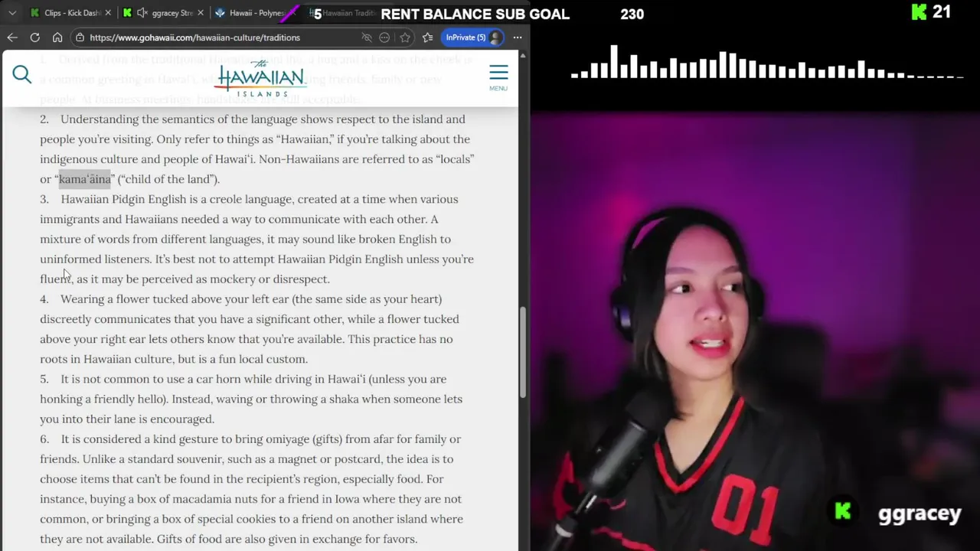Open browser settings and more menu
Viewport: 980px width, 551px height.
pos(518,37)
